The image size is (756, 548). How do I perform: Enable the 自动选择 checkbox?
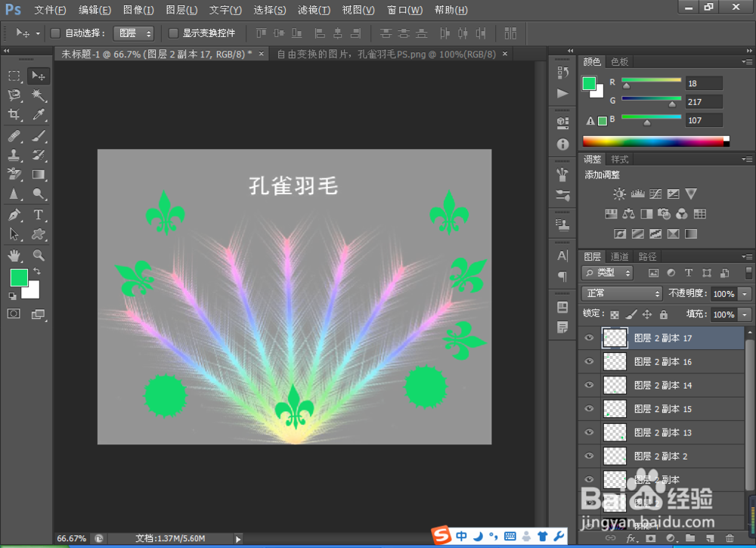tap(55, 33)
